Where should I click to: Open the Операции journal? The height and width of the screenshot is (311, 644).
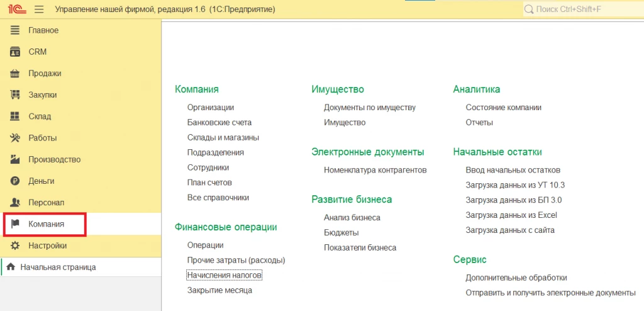(x=206, y=245)
